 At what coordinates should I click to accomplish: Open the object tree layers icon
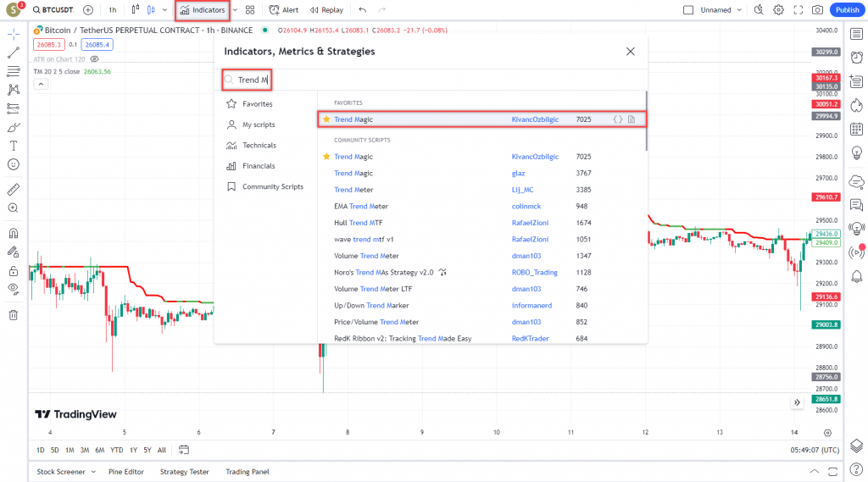pyautogui.click(x=856, y=446)
